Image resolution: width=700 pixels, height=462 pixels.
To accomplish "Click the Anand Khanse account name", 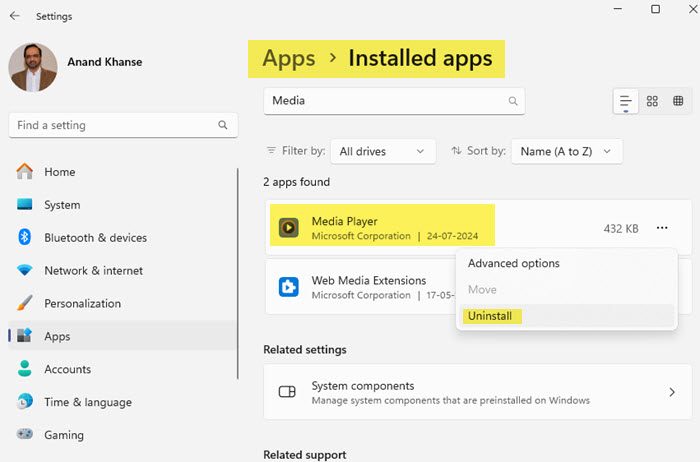I will point(105,62).
